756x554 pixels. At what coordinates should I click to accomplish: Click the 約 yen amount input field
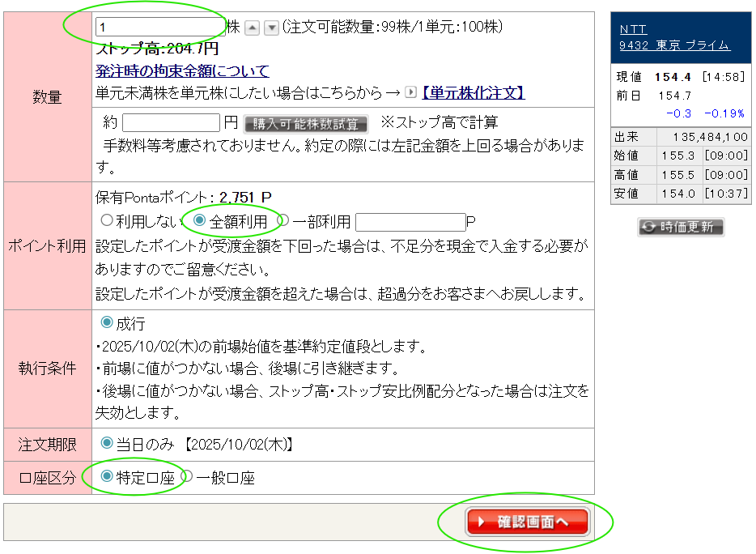point(171,123)
